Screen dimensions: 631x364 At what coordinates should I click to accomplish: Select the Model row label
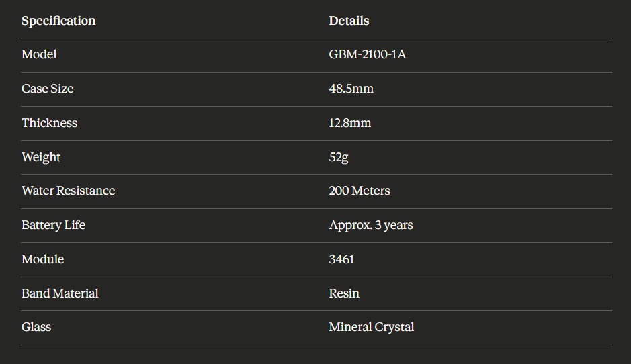pyautogui.click(x=39, y=54)
